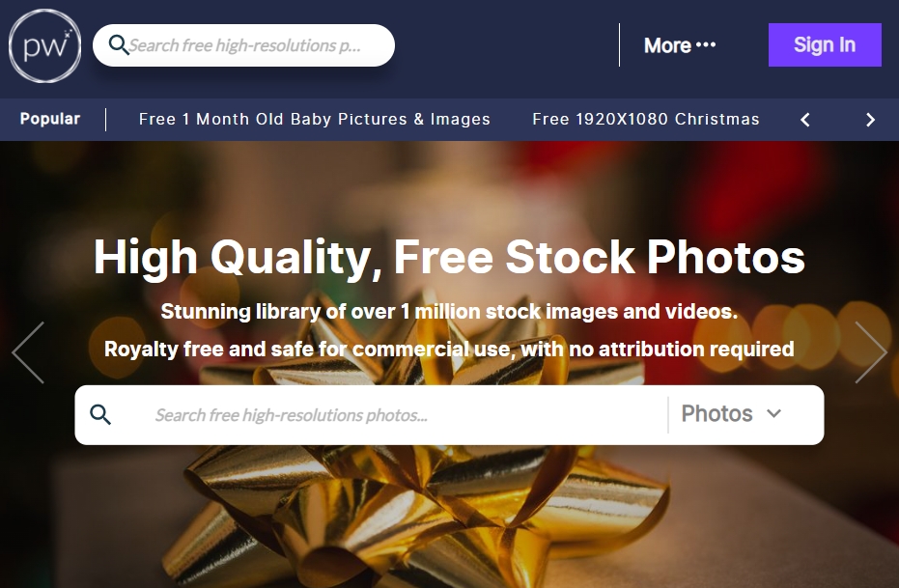
Task: Open the More menu
Action: [x=680, y=45]
